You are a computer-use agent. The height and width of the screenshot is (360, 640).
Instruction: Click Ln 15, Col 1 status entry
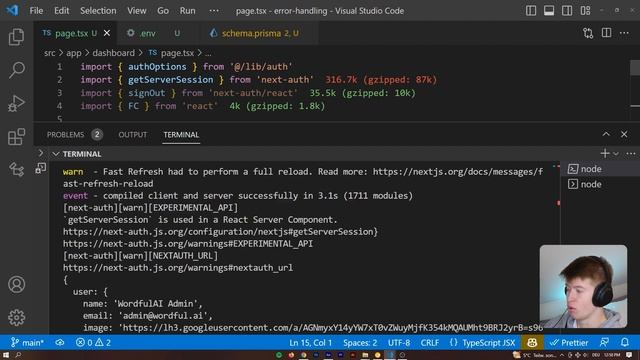[x=310, y=343]
